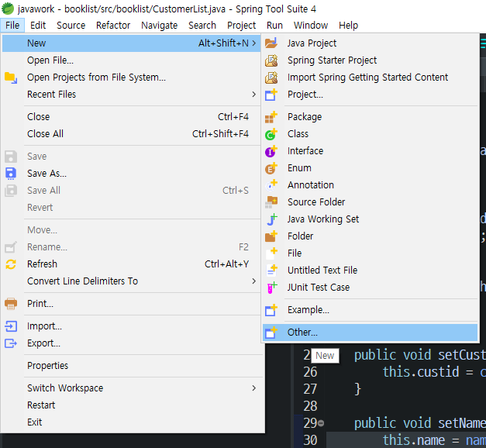Click the Folder icon in New submenu
The height and width of the screenshot is (448, 486).
click(x=271, y=236)
